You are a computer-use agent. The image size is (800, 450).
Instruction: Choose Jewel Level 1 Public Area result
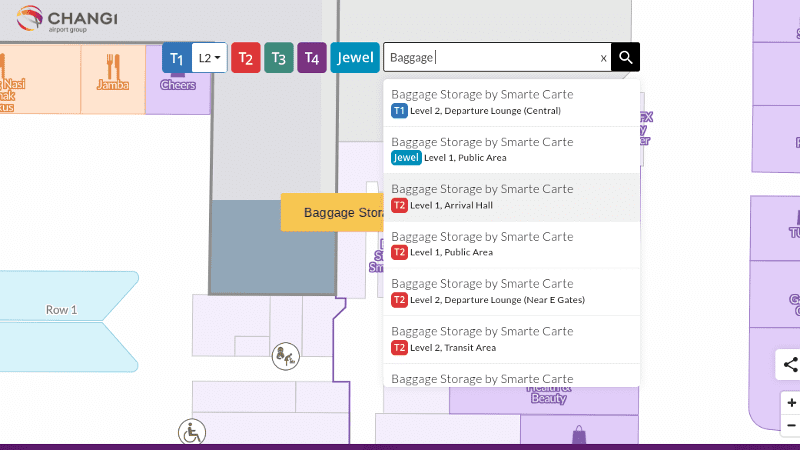point(512,149)
